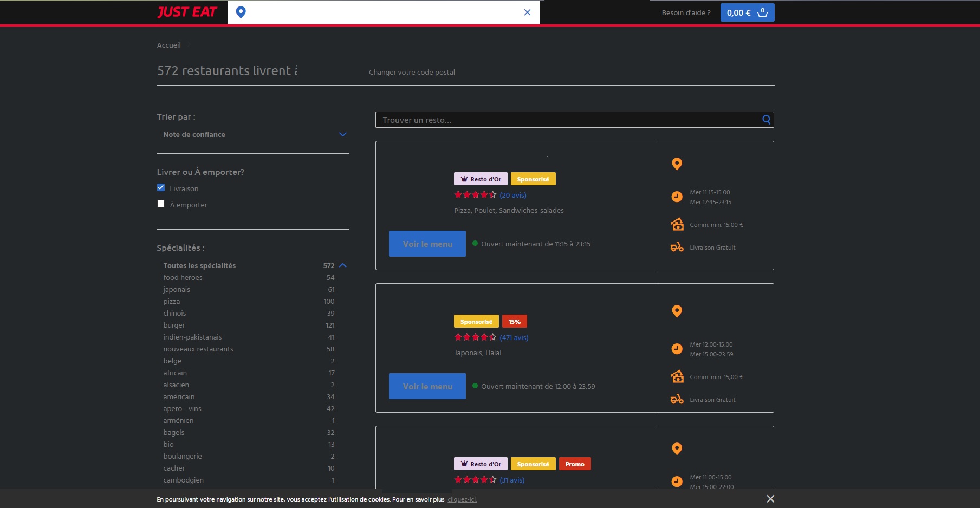This screenshot has height=508, width=980.
Task: Filter by japonais speciality
Action: tap(177, 289)
